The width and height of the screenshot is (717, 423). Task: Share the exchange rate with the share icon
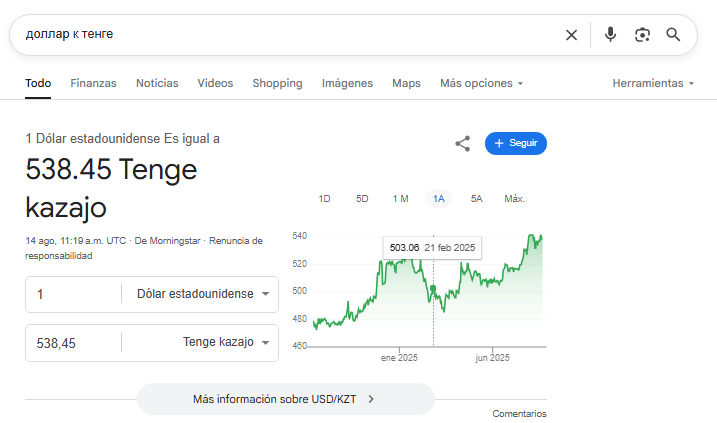pos(463,144)
